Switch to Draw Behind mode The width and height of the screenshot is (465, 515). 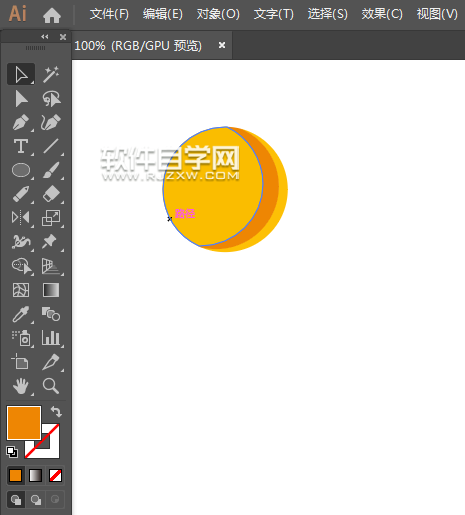(36, 500)
